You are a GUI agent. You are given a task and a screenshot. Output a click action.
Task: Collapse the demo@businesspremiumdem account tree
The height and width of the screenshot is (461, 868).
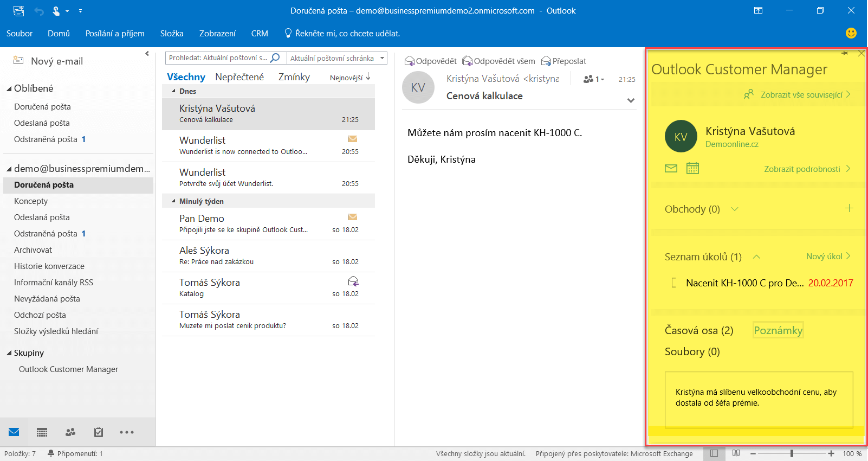coord(9,169)
